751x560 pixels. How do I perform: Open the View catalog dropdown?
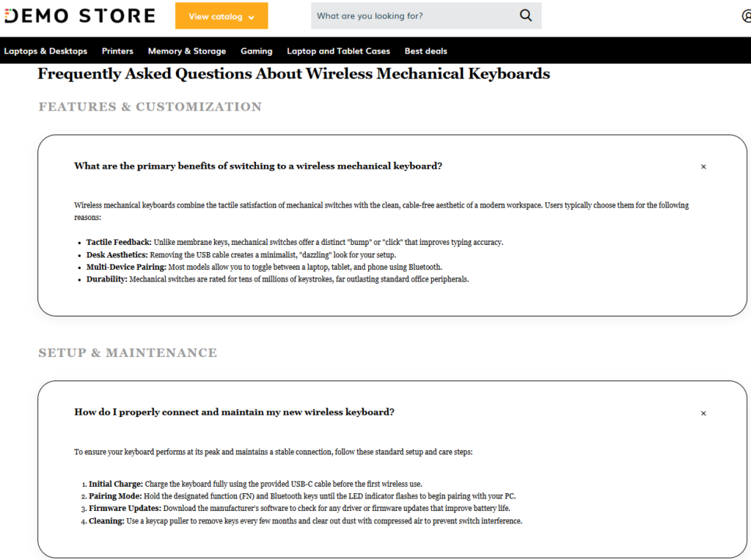(221, 16)
